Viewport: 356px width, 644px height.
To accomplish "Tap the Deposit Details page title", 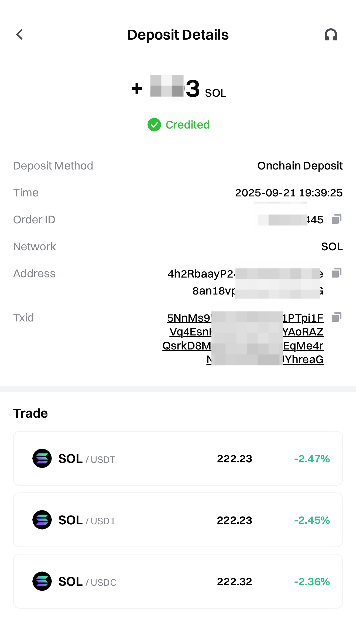I will click(178, 35).
